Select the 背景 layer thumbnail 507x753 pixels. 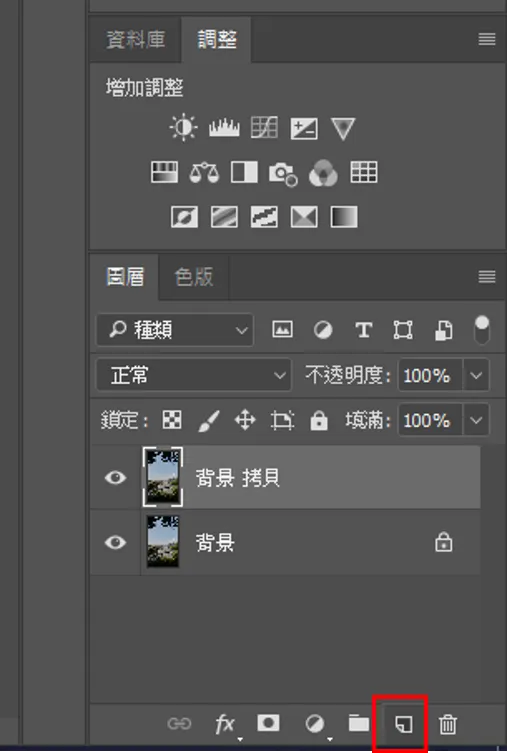coord(163,542)
